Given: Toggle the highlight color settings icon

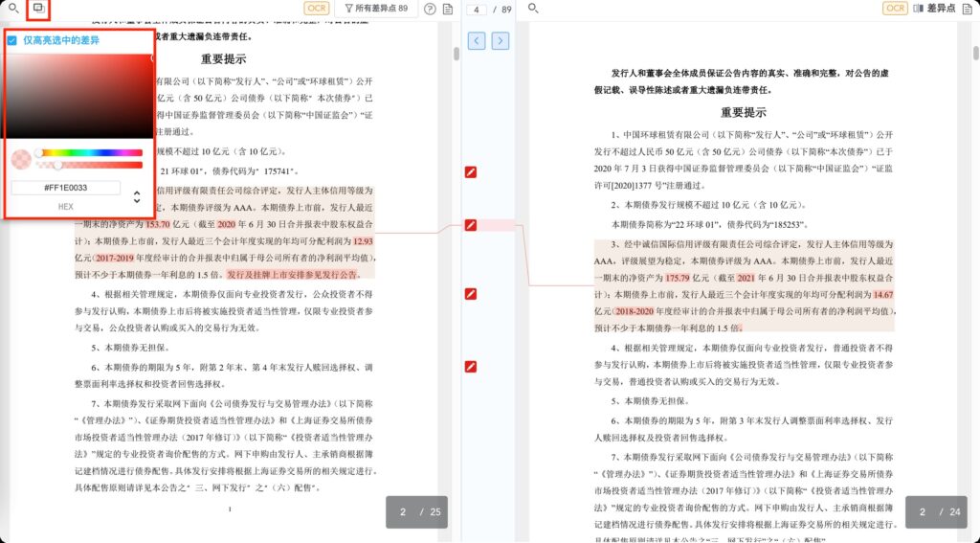Looking at the screenshot, I should (38, 9).
